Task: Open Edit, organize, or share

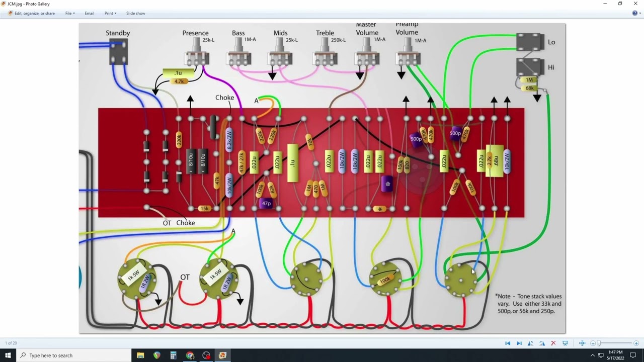Action: coord(32,14)
